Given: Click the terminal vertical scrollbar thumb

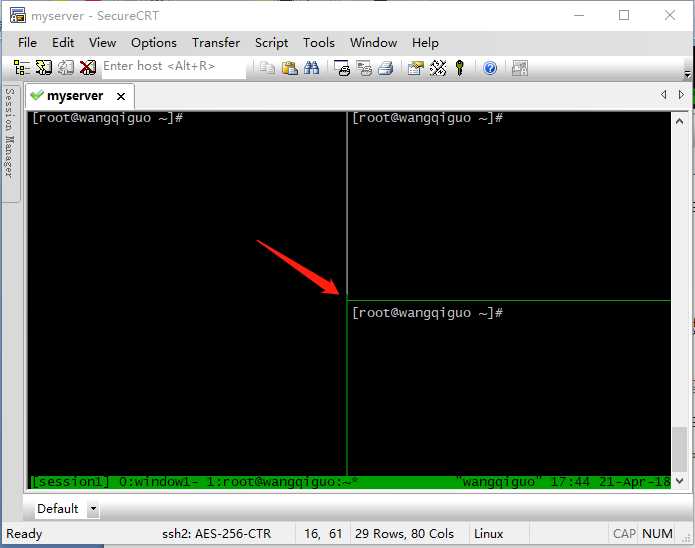Looking at the screenshot, I should (x=679, y=449).
